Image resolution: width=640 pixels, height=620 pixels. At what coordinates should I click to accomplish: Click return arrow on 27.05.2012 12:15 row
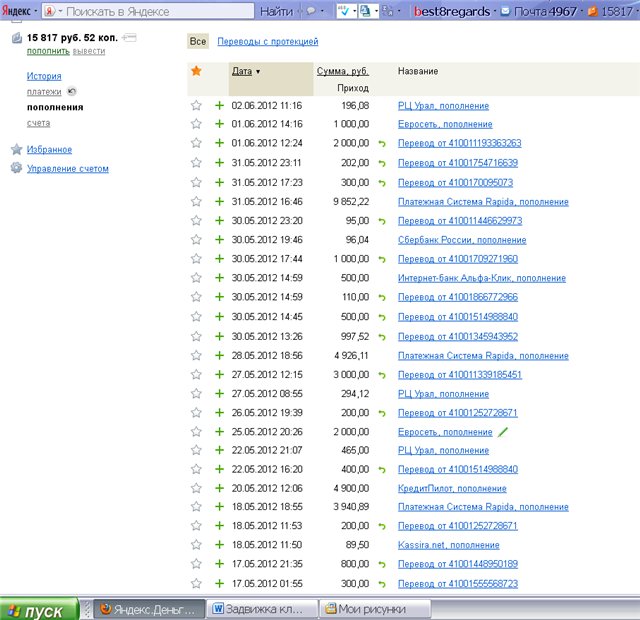[382, 375]
